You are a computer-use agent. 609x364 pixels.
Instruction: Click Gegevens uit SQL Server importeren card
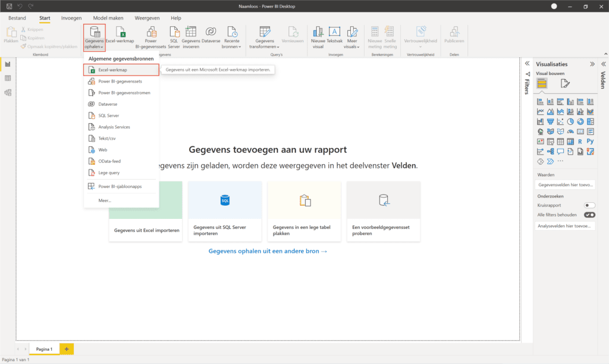(225, 211)
